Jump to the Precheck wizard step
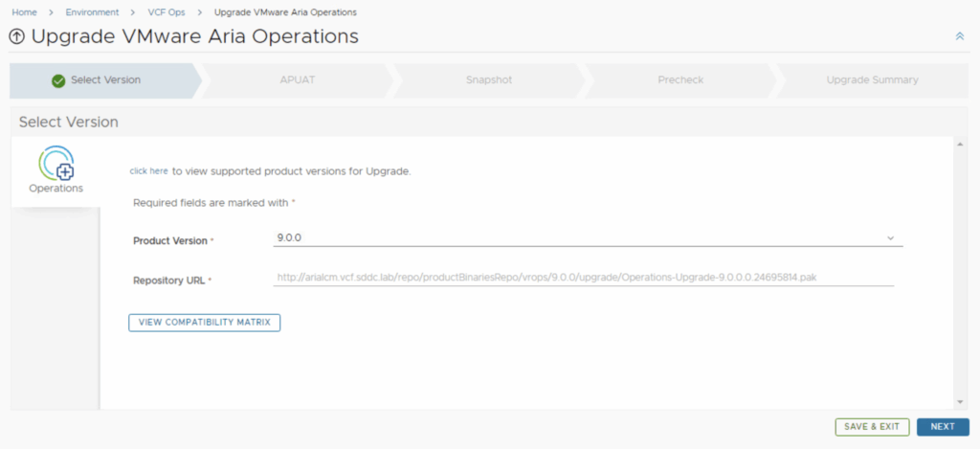 click(x=679, y=80)
